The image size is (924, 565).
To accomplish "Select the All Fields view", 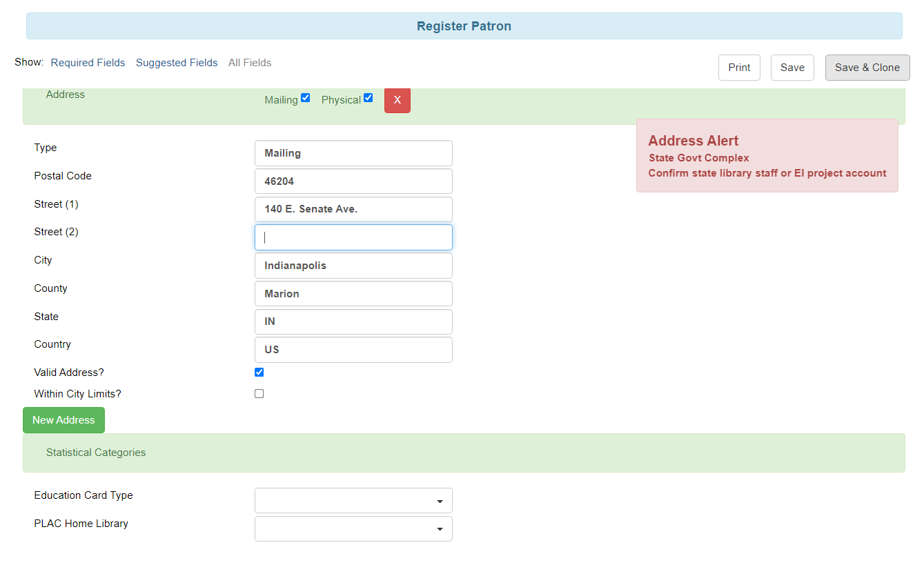I will [x=250, y=63].
